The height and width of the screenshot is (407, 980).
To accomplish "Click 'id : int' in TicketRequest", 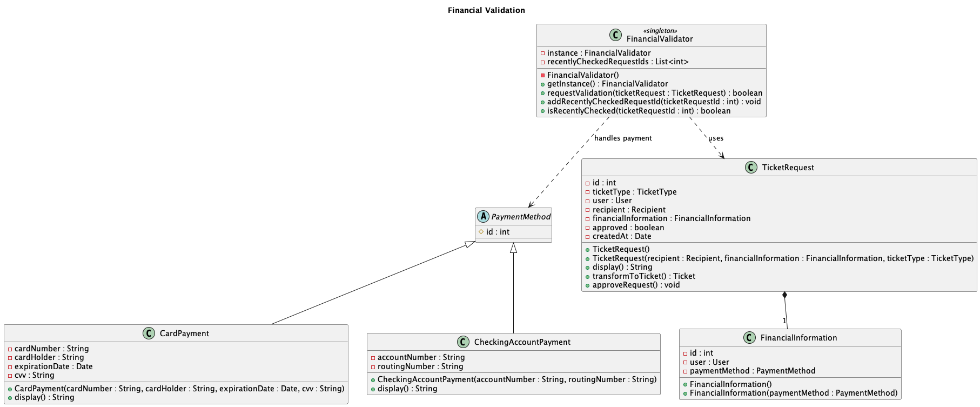I will point(604,183).
